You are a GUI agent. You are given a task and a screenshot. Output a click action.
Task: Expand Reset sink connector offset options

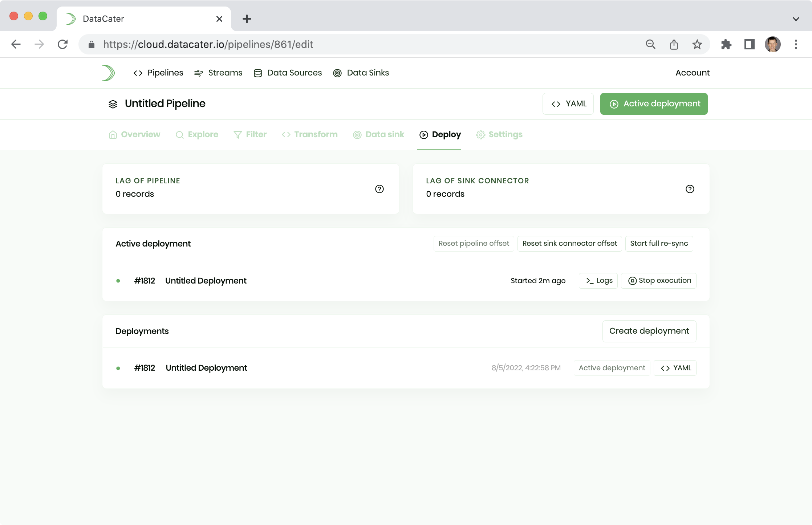[x=569, y=243]
